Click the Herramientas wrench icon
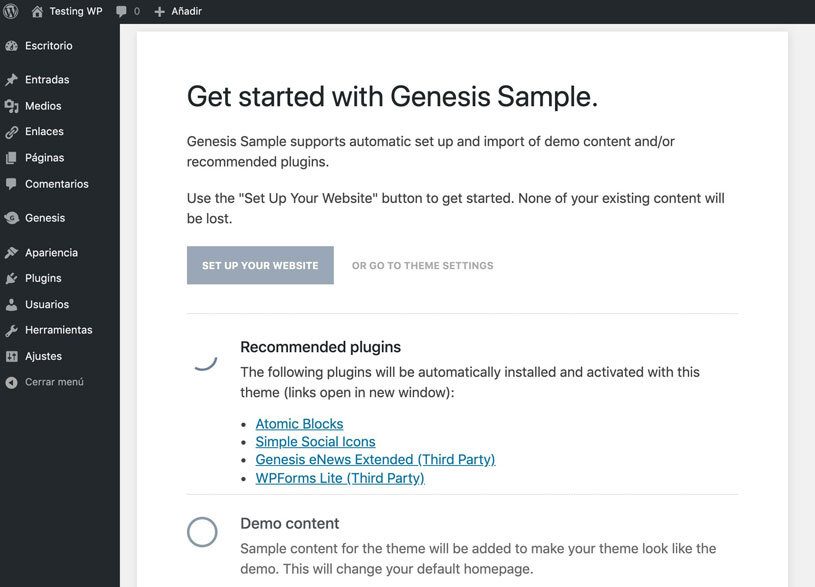 11,330
